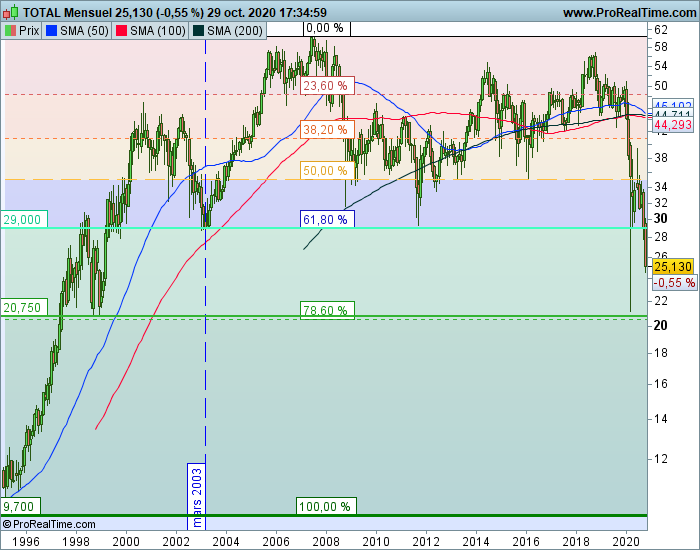This screenshot has height=550, width=700.
Task: Click the 61,80 % Fibonacci label
Action: [x=327, y=219]
